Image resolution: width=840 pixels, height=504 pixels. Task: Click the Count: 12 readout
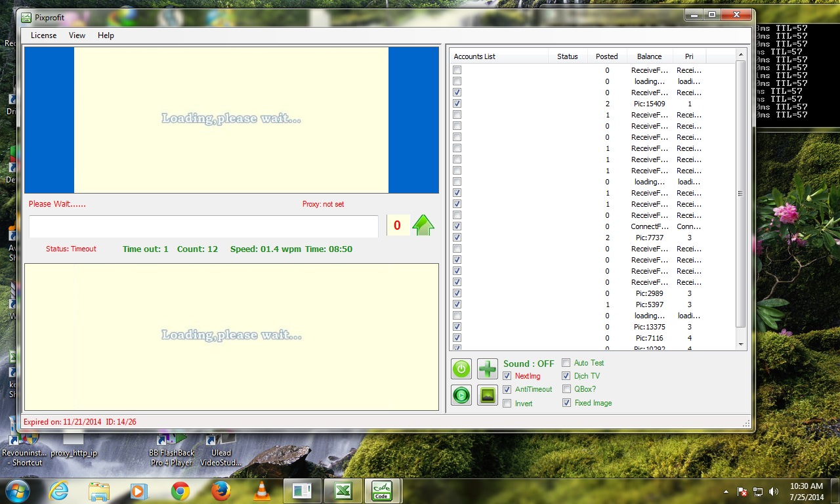click(x=198, y=249)
